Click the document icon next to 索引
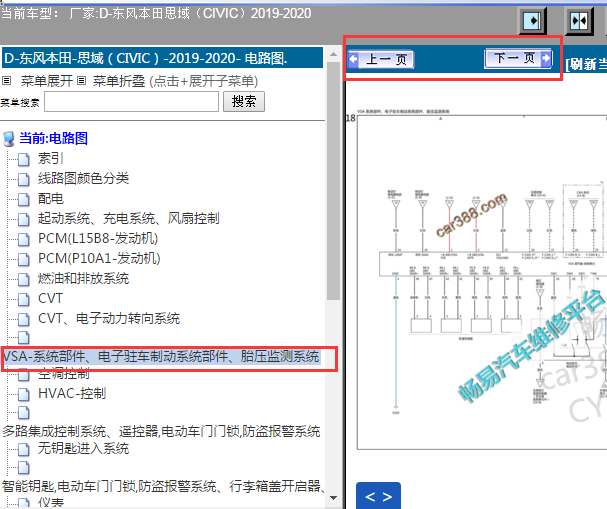Image resolution: width=607 pixels, height=509 pixels. click(24, 159)
